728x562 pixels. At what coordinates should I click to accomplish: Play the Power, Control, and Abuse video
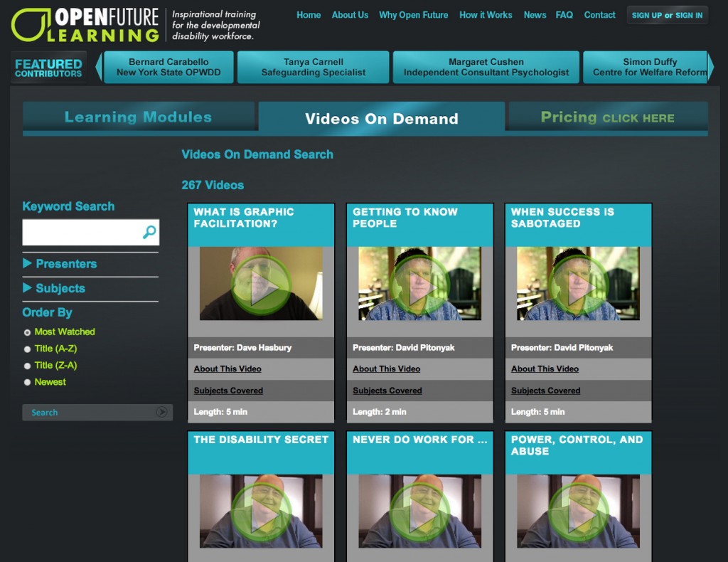coord(578,511)
